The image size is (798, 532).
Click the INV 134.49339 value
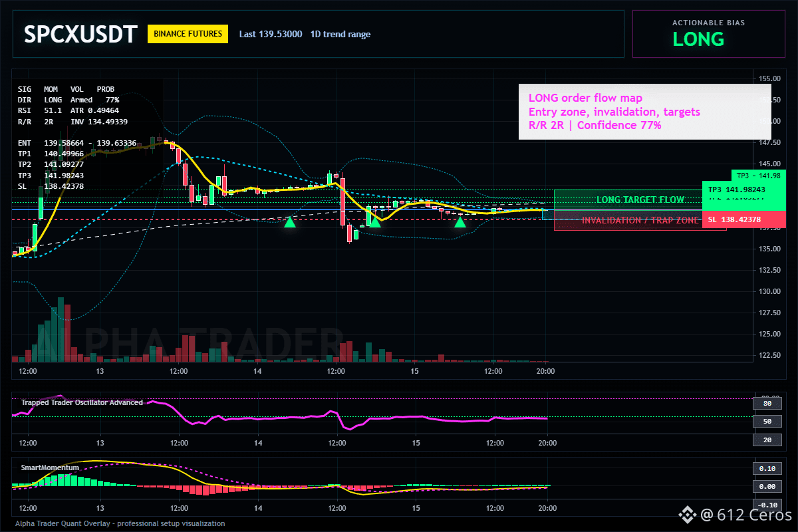(99, 122)
